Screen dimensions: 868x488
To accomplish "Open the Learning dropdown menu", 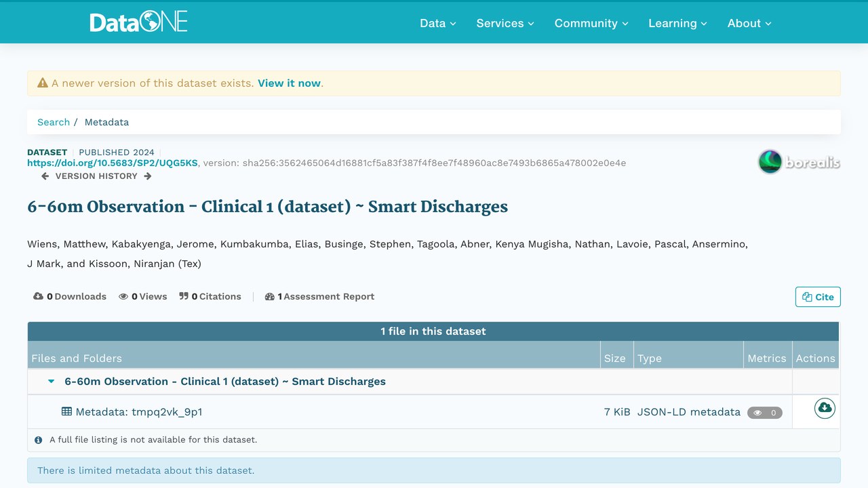I will click(678, 23).
